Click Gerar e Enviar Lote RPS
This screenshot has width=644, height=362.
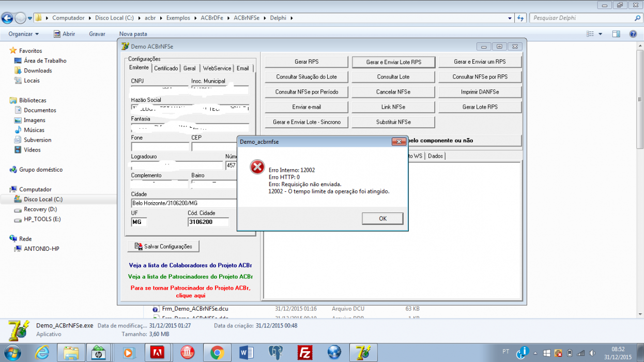[393, 62]
